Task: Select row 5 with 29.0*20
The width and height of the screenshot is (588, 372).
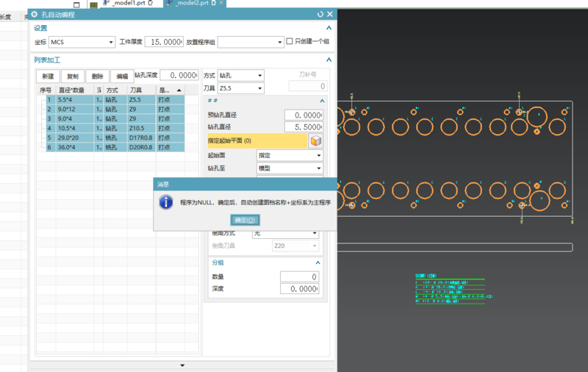Action: pos(115,137)
